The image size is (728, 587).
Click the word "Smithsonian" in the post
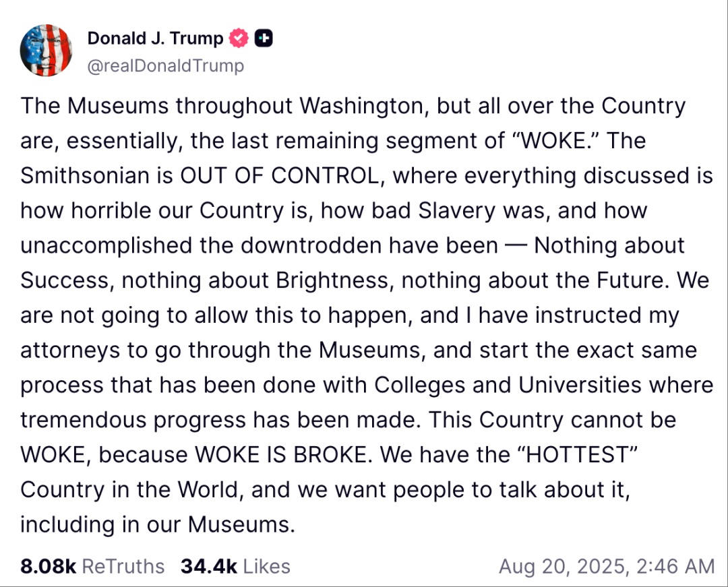point(92,175)
